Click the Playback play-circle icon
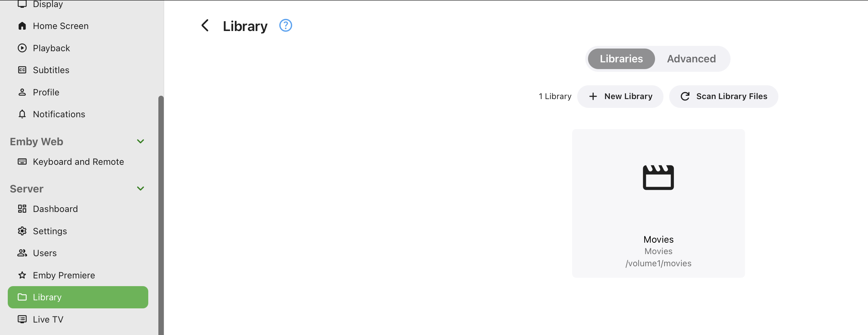 click(x=22, y=48)
